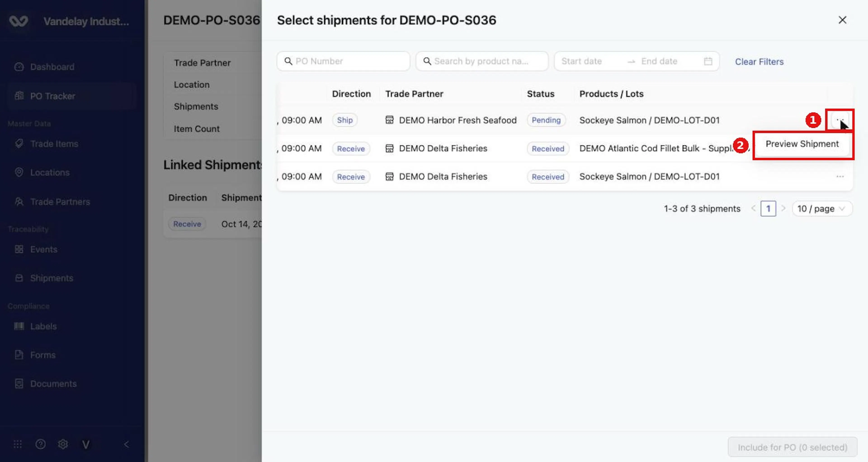The image size is (868, 462).
Task: Click the Trade Partner column header
Action: 414,94
